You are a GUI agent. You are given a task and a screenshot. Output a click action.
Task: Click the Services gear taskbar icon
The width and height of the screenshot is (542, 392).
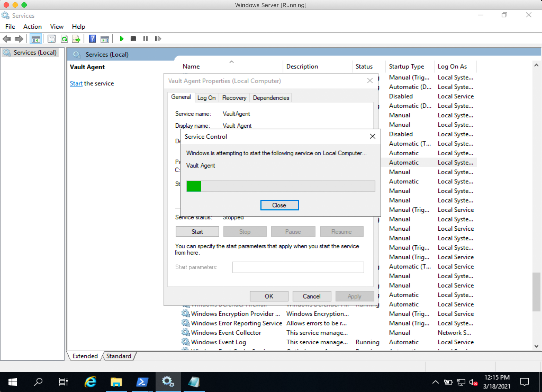point(168,382)
